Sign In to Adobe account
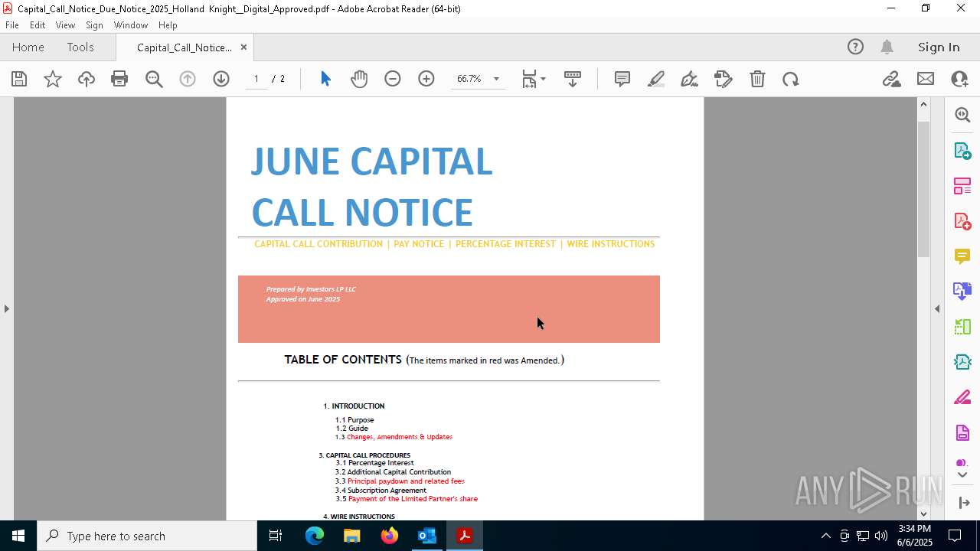This screenshot has height=551, width=980. [939, 47]
